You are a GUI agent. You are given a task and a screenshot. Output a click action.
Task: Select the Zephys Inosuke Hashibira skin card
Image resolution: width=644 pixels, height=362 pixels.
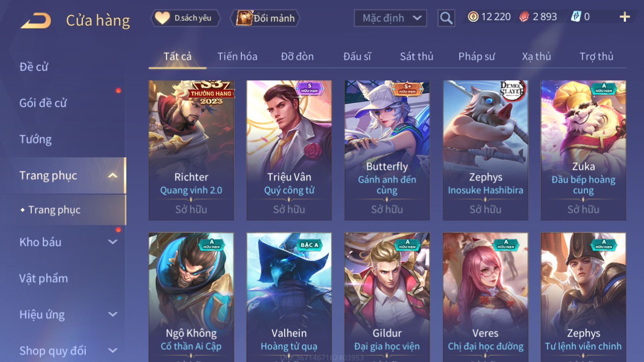485,150
